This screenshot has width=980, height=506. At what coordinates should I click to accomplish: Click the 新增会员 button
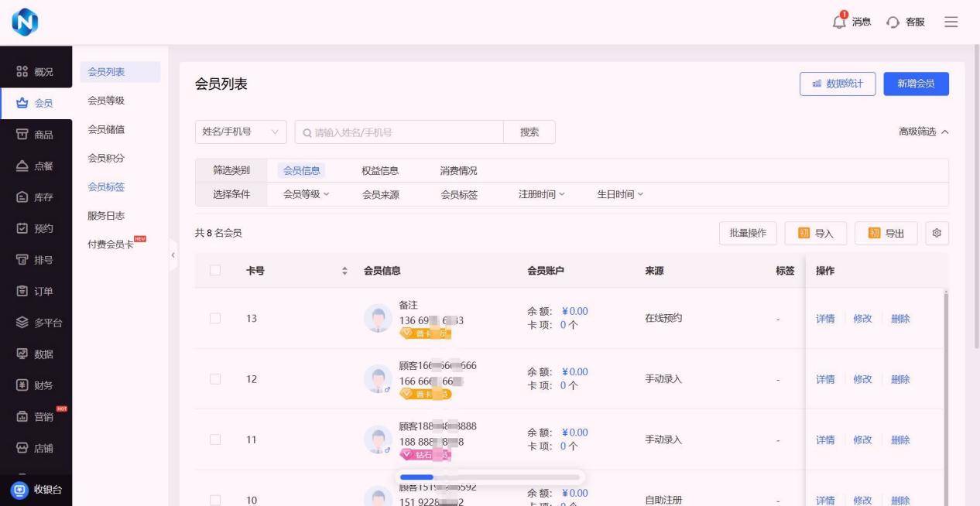point(916,84)
